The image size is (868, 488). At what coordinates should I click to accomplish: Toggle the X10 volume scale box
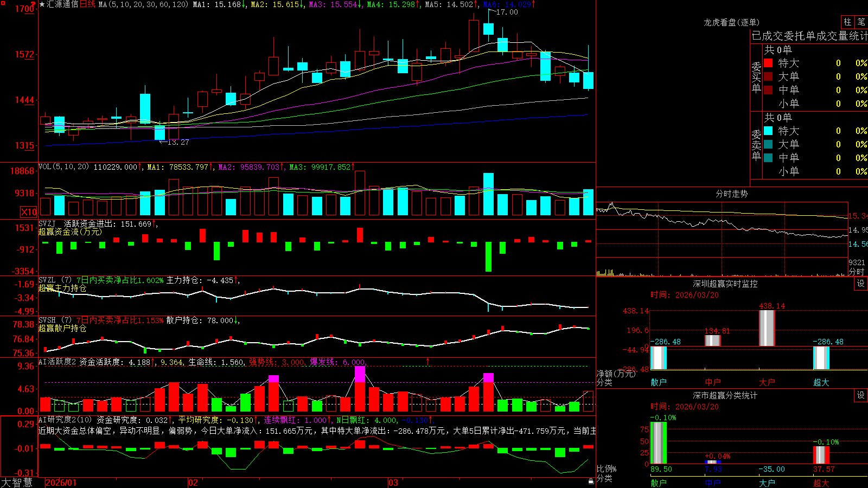(29, 212)
